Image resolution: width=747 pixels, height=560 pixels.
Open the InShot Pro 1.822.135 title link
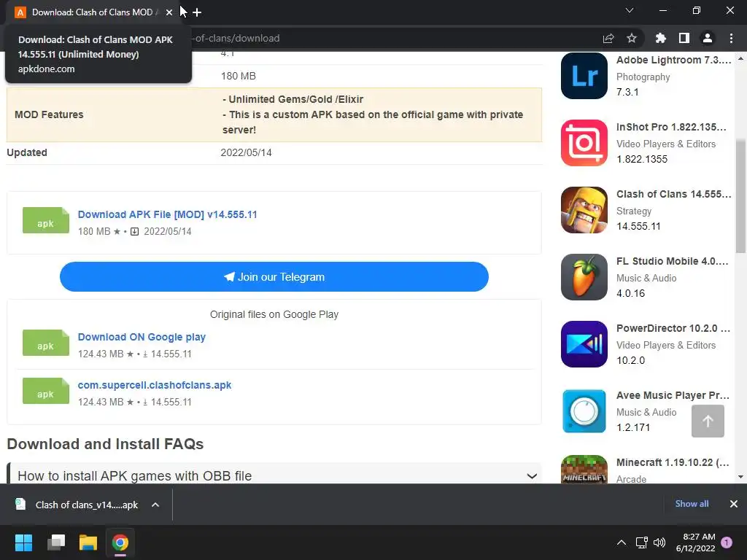point(671,127)
